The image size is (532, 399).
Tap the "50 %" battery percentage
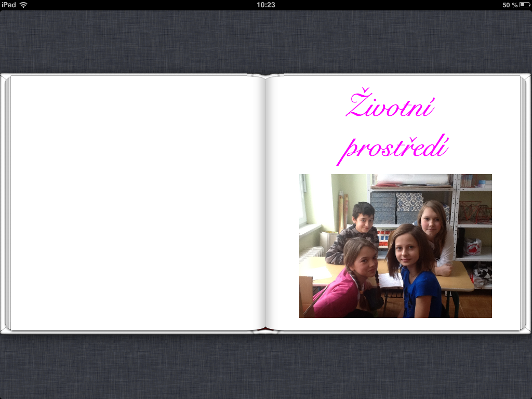pos(510,5)
